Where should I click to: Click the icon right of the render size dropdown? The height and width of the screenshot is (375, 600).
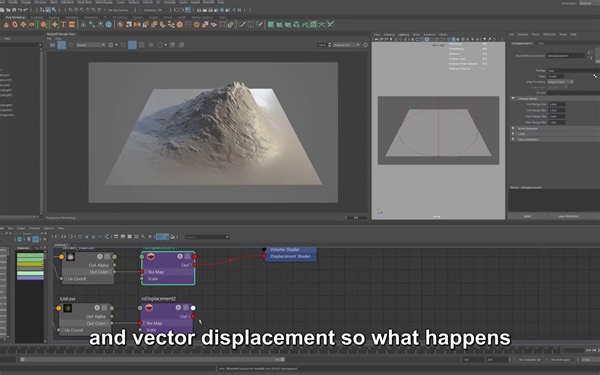(x=365, y=45)
